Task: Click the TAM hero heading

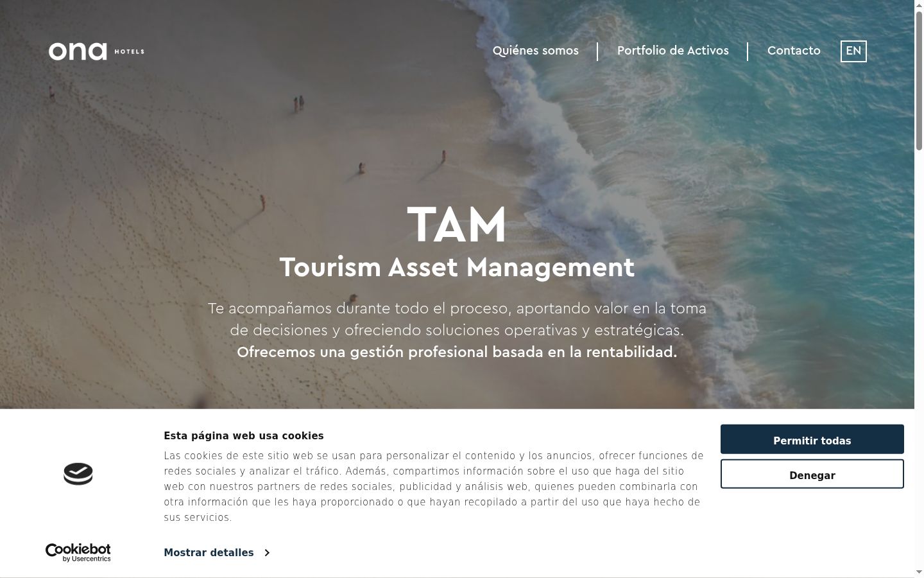Action: [457, 225]
